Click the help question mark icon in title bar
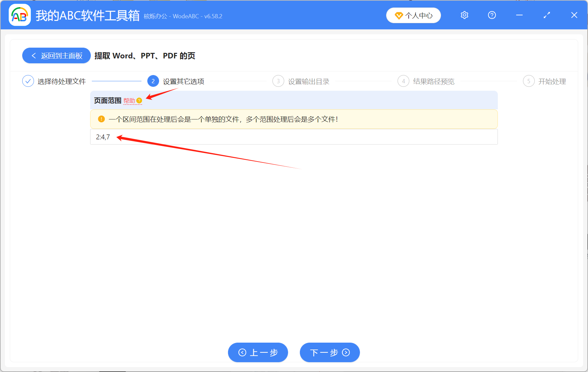588x372 pixels. pos(492,15)
